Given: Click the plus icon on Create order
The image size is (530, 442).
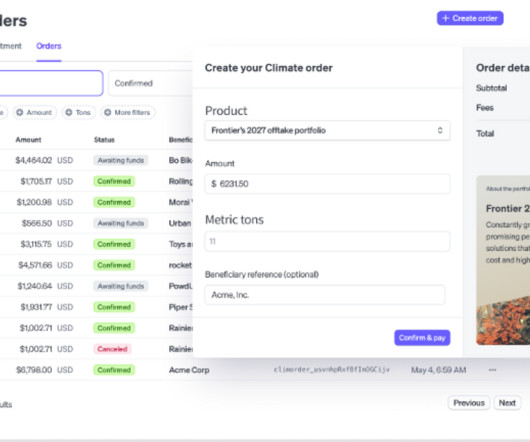Looking at the screenshot, I should pos(445,18).
